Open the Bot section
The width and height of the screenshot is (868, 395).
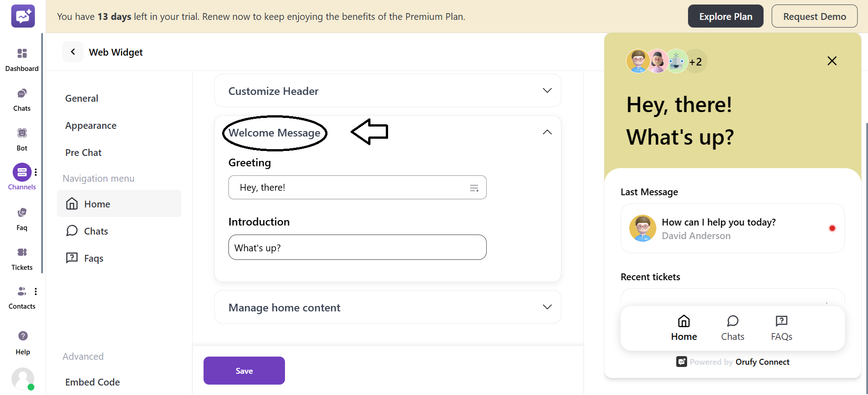click(22, 138)
